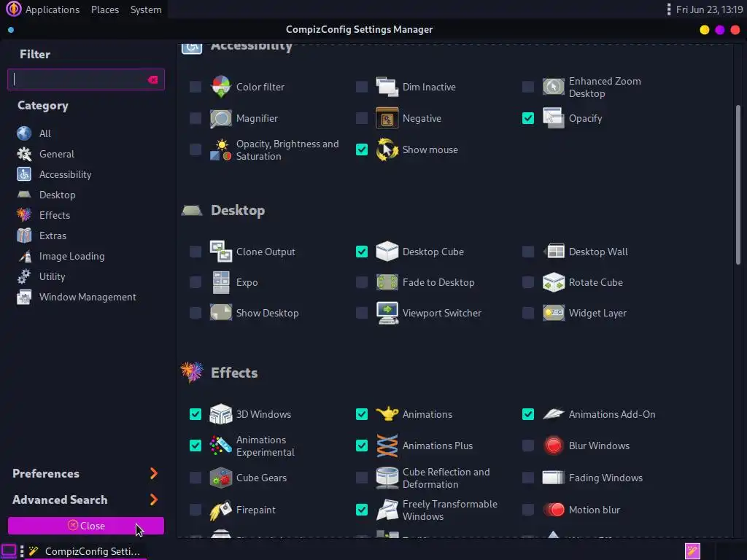Open the Firepaint plugin icon
The height and width of the screenshot is (560, 747).
220,510
